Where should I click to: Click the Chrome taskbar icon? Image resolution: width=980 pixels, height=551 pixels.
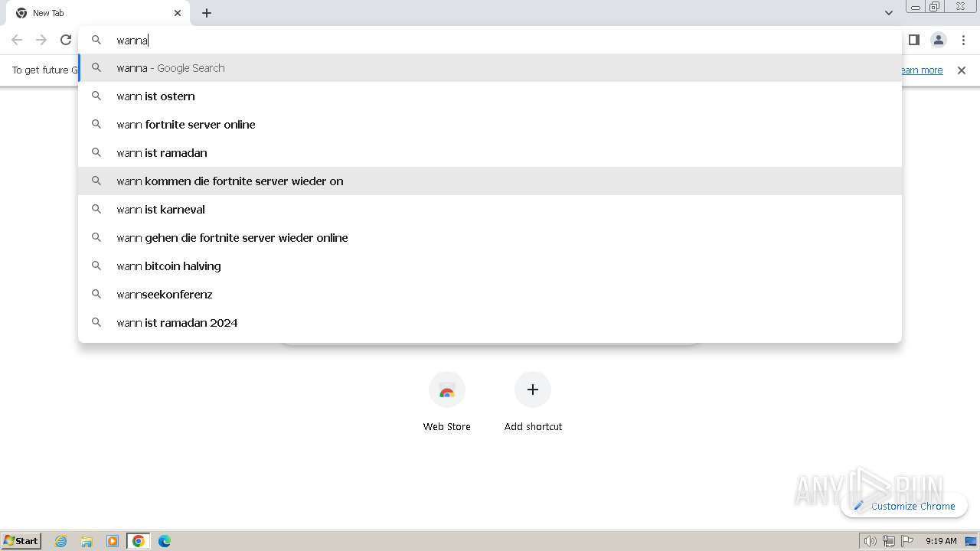click(139, 541)
